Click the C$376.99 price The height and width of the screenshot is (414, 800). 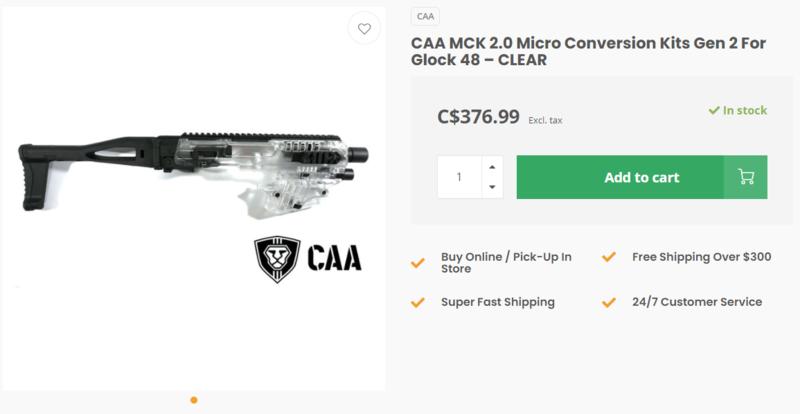click(479, 117)
